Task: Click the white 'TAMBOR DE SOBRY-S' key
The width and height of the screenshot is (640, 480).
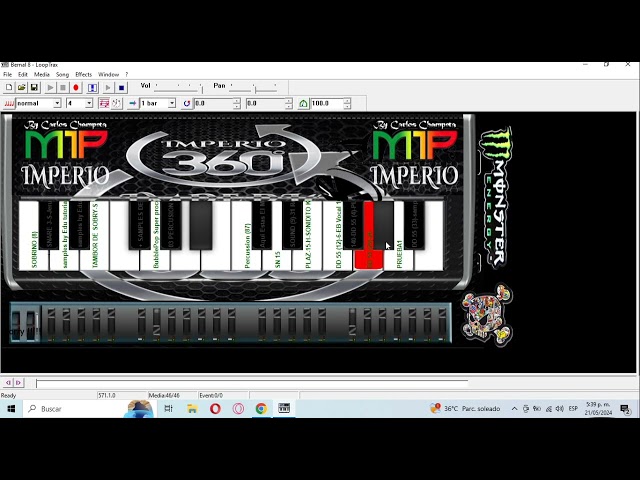Action: (95, 259)
